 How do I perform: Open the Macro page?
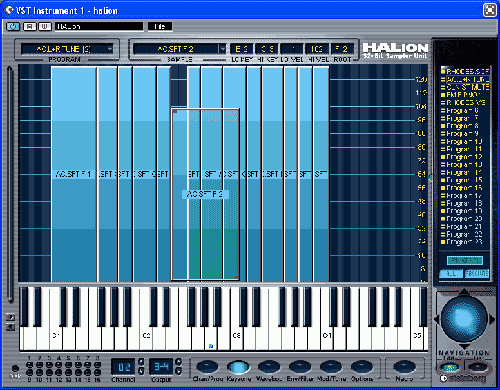[404, 367]
